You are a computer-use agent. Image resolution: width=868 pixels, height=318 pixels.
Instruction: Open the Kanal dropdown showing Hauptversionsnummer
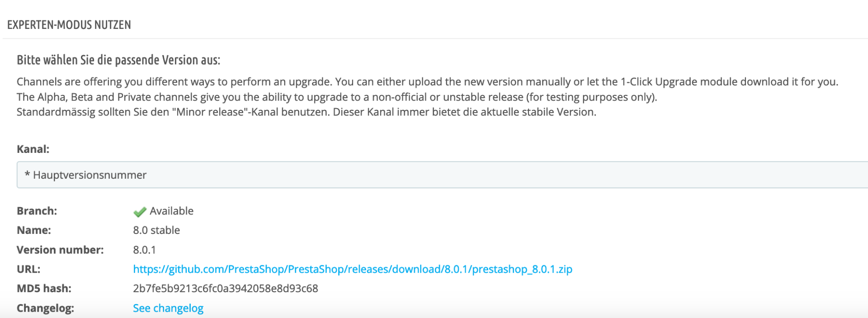pyautogui.click(x=442, y=175)
